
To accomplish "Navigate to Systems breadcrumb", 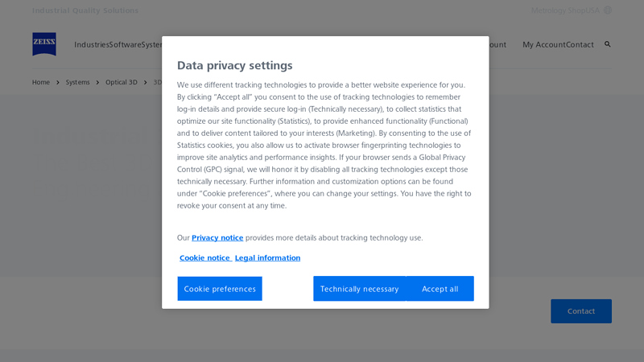I will click(78, 82).
